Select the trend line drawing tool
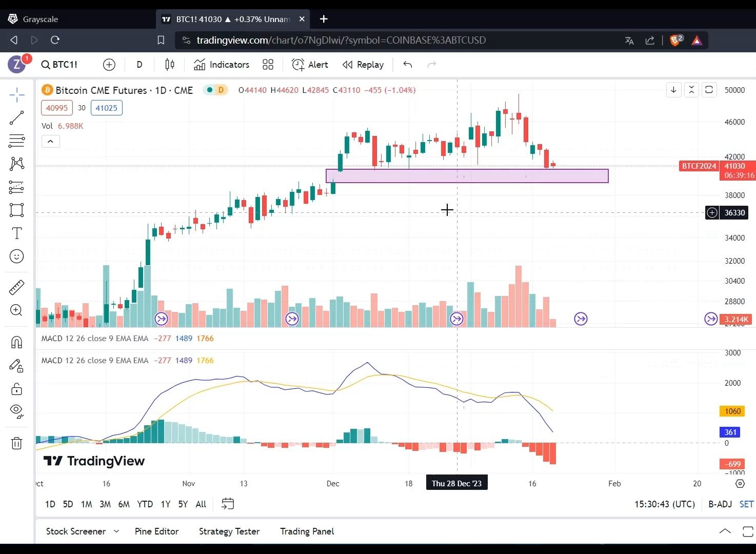This screenshot has height=554, width=756. pyautogui.click(x=16, y=118)
